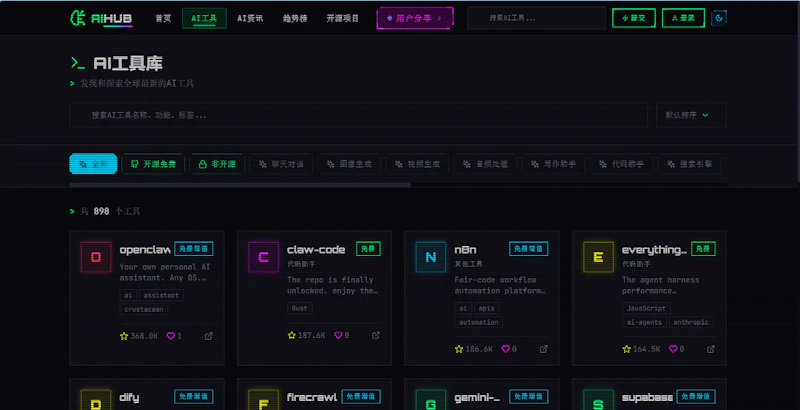Click the star icon on the openclaw card
The width and height of the screenshot is (800, 410).
point(124,336)
